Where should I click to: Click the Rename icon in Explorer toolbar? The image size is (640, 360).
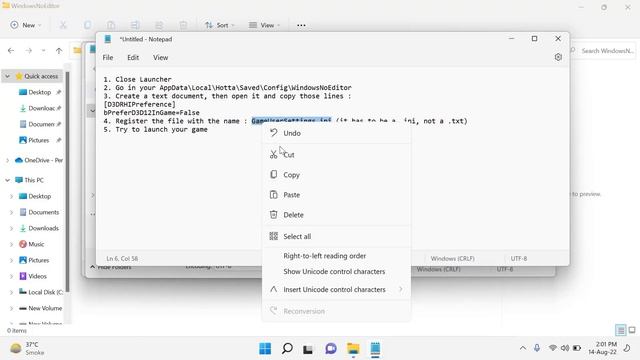tap(135, 25)
